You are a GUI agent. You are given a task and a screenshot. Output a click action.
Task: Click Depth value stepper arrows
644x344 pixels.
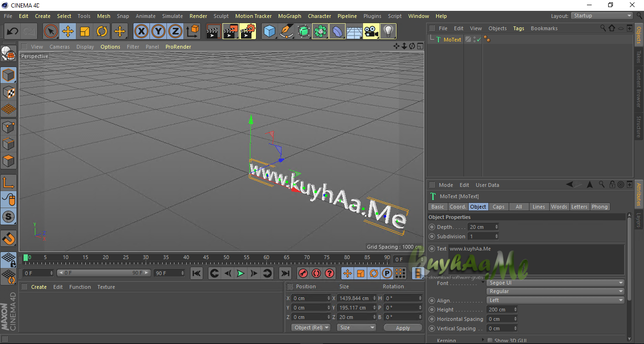(496, 227)
